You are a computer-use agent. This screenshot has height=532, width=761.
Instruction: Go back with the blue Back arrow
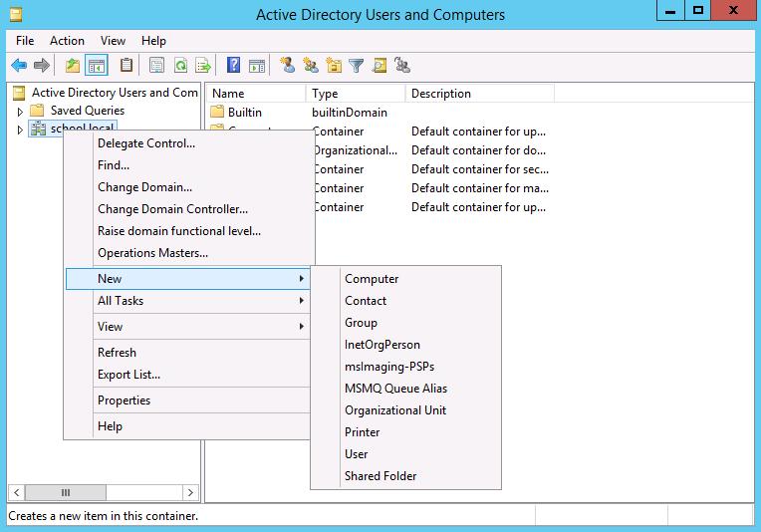(x=19, y=65)
